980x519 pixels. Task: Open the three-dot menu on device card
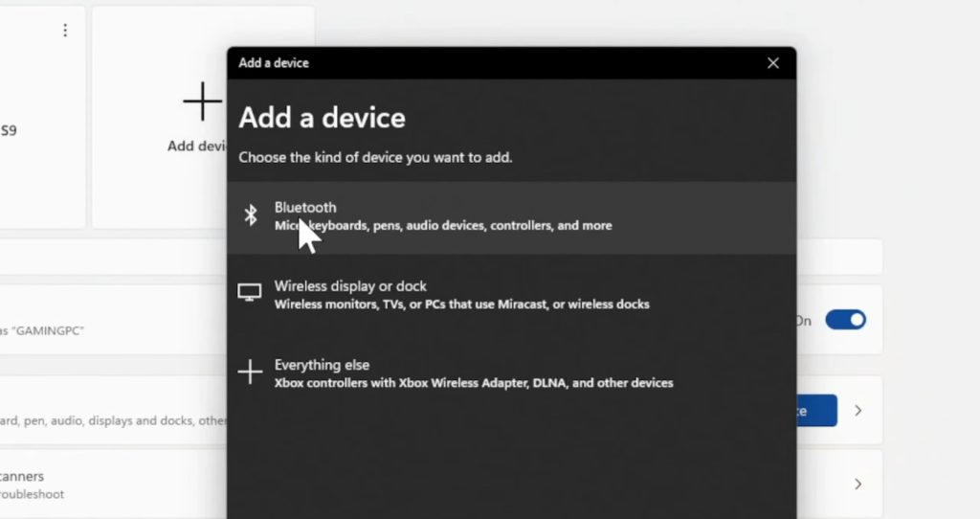coord(65,30)
